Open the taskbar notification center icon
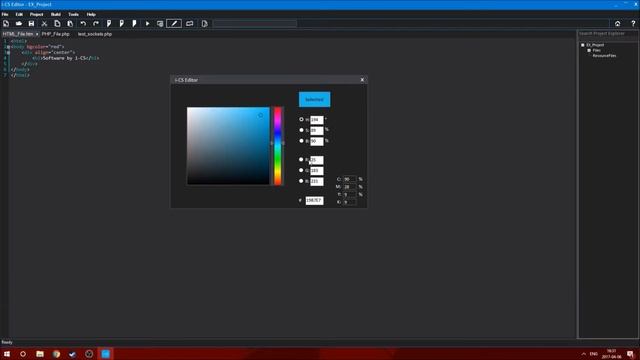640x360 pixels. (631, 354)
